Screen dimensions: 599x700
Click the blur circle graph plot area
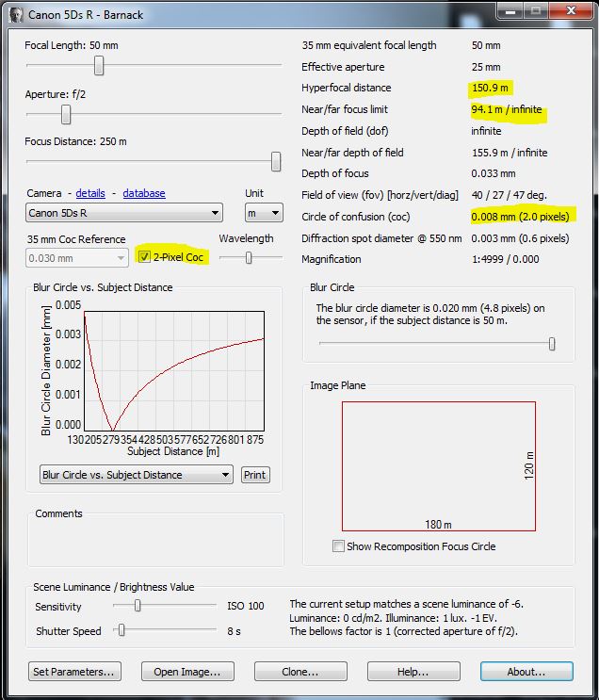point(174,371)
